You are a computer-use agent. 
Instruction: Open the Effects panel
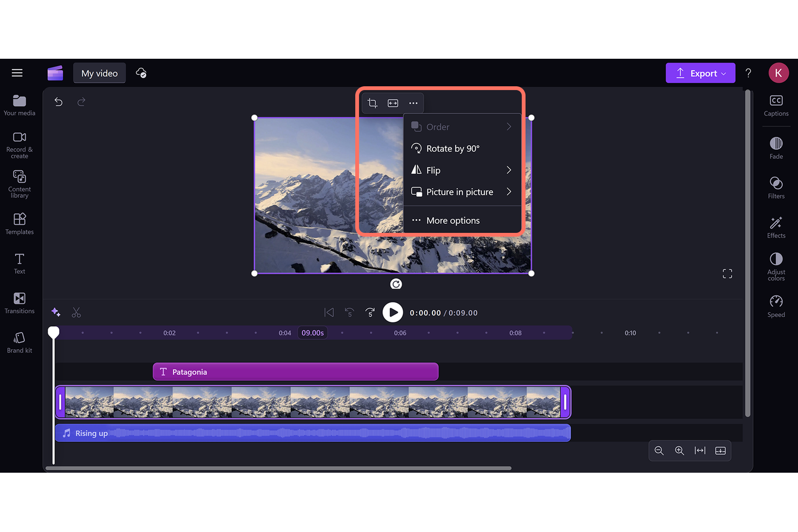pos(776,226)
